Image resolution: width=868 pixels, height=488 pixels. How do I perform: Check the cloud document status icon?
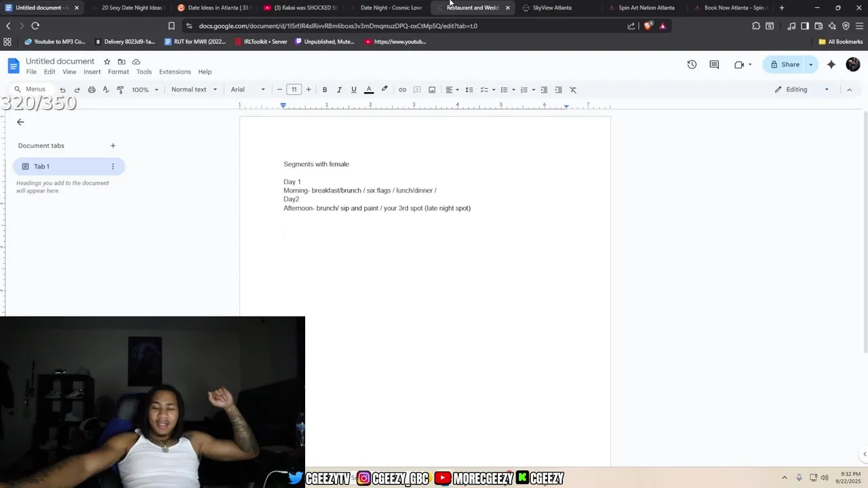[136, 62]
